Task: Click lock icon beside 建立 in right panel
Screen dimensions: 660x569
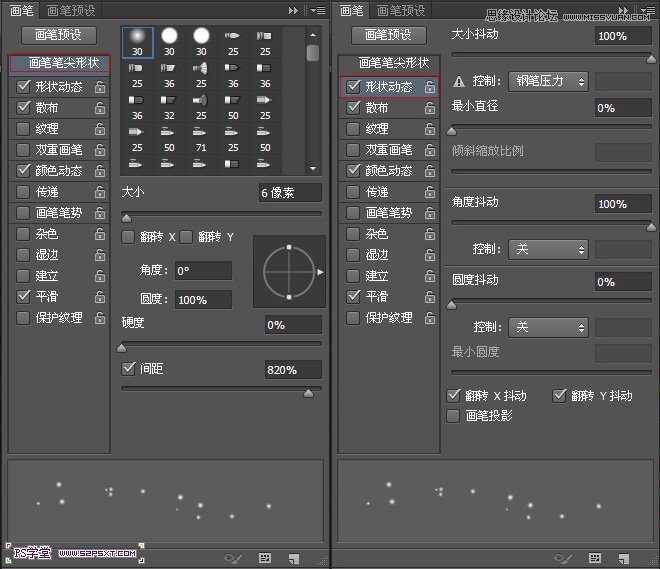Action: [x=430, y=276]
